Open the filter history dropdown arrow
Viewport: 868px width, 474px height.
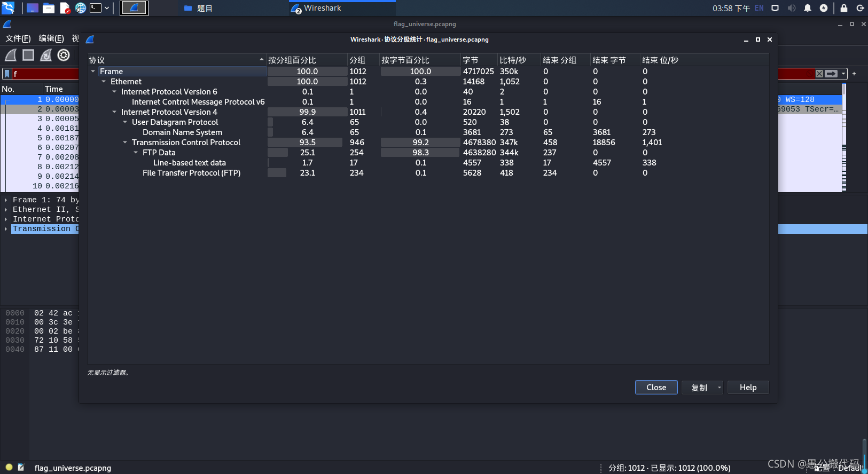843,74
